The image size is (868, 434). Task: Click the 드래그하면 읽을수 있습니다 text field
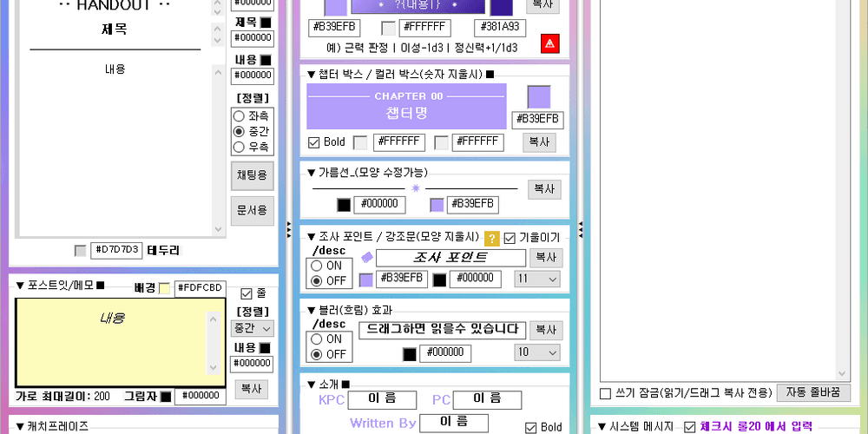coord(443,330)
